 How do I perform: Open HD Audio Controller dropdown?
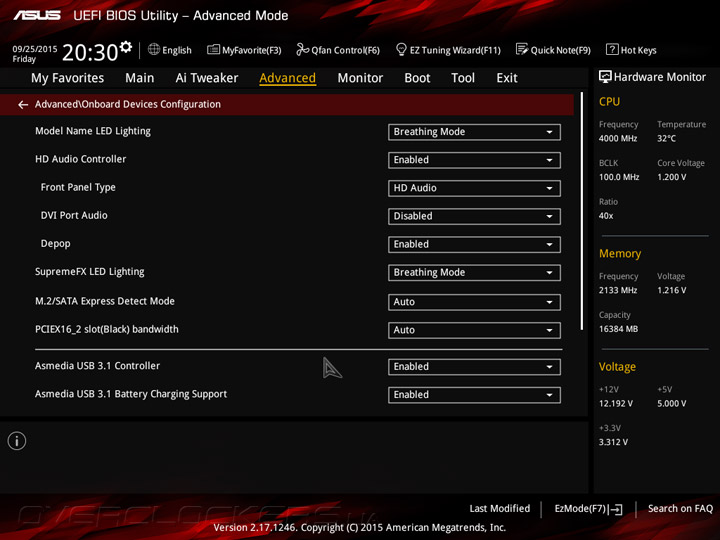point(474,160)
